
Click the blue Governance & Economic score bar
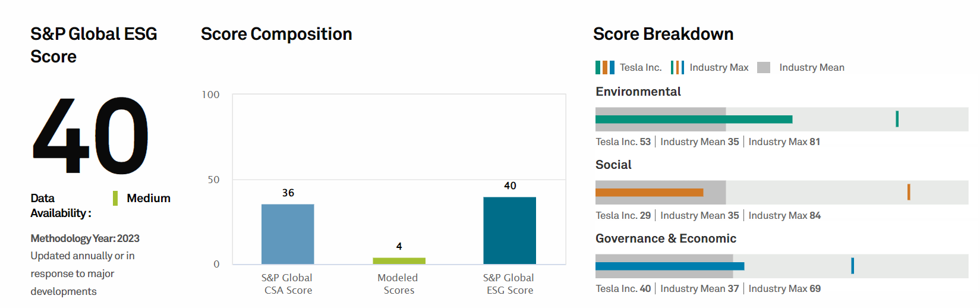669,266
